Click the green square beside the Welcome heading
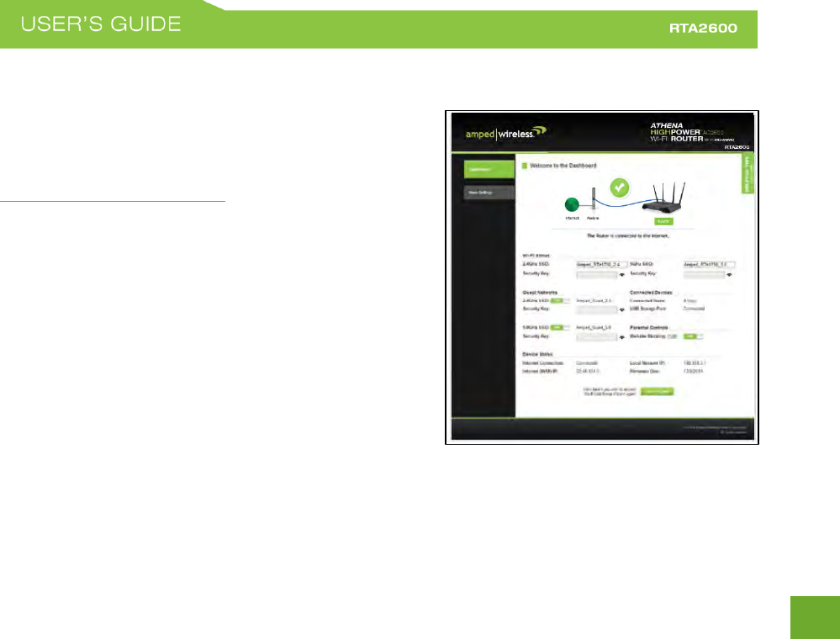The width and height of the screenshot is (840, 639). coord(525,166)
